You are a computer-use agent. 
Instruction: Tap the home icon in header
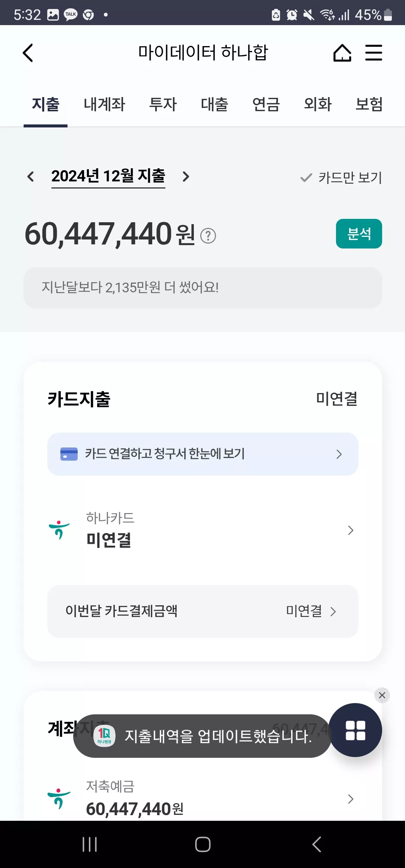click(342, 52)
